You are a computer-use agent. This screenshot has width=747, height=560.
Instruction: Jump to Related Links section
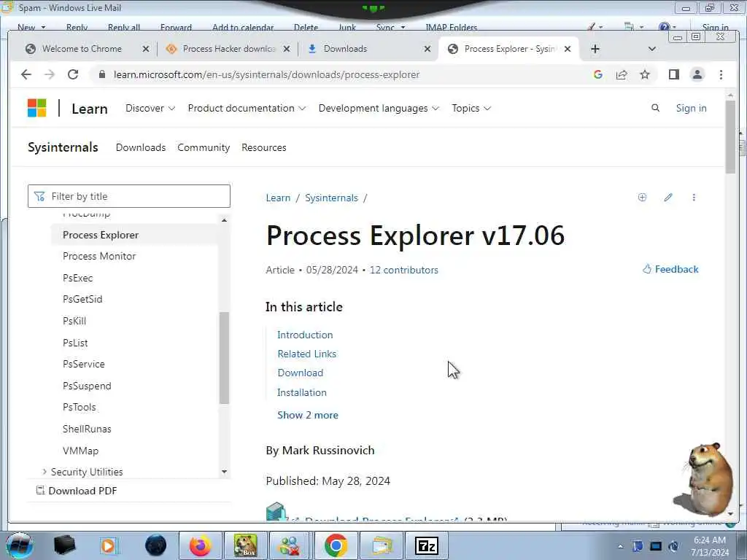click(x=307, y=354)
